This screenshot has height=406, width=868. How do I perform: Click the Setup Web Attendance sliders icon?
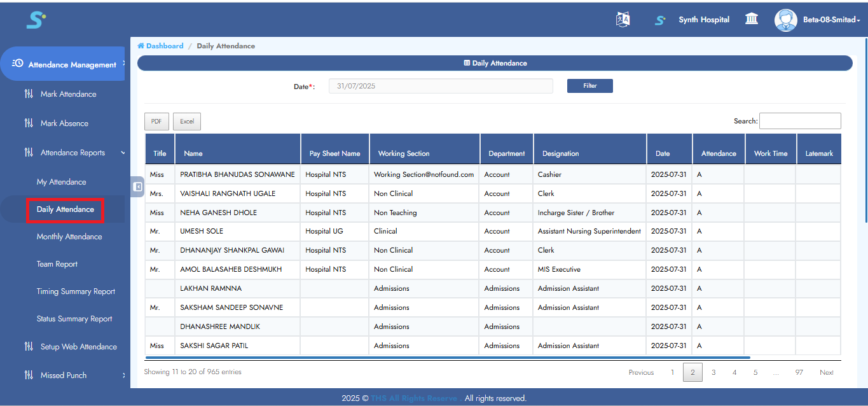click(29, 347)
